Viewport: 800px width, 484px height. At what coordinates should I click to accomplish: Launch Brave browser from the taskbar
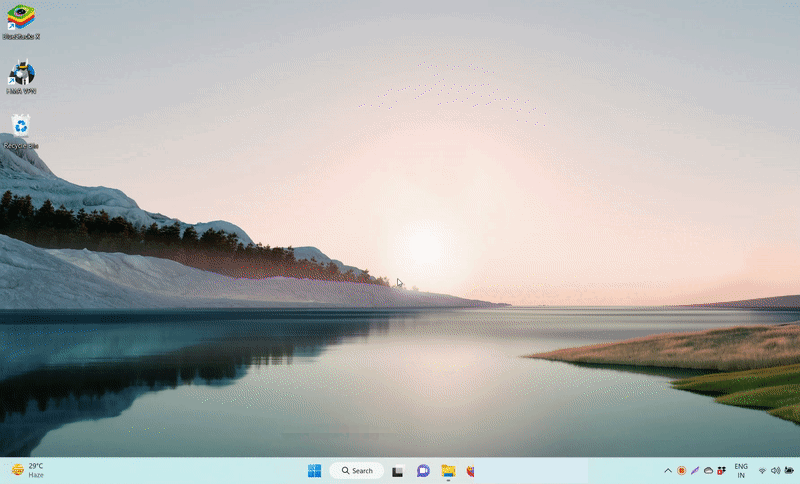(x=470, y=471)
